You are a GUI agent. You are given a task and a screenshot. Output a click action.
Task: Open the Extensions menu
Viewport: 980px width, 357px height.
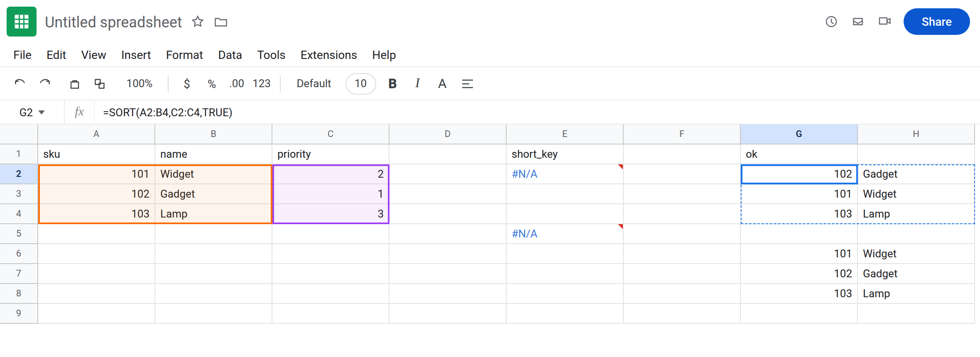329,55
